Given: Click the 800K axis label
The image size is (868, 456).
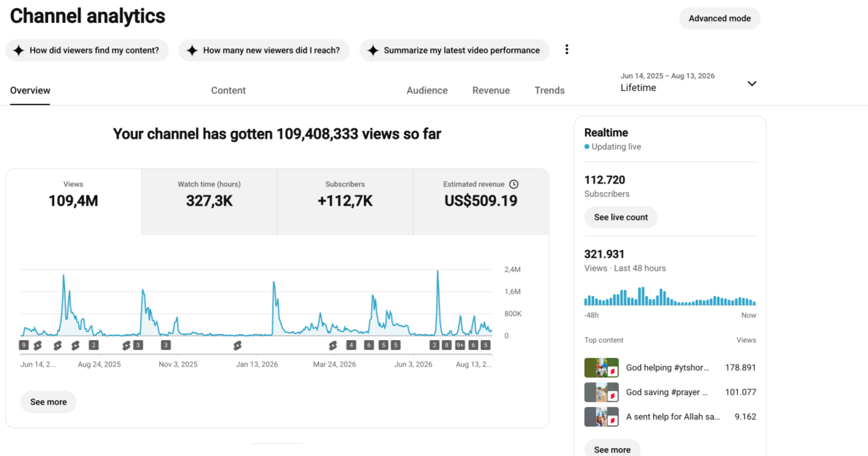Looking at the screenshot, I should (513, 314).
